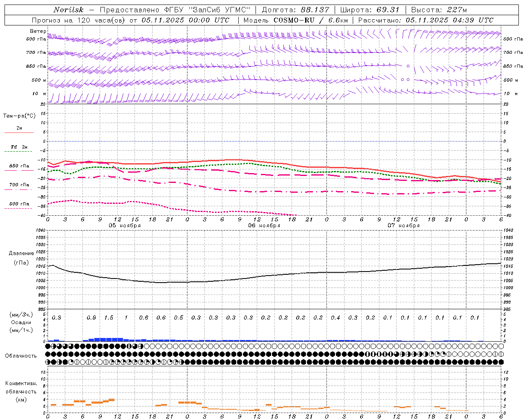The height and width of the screenshot is (420, 525).
Task: Click the Norilsk station name in header
Action: [x=68, y=10]
